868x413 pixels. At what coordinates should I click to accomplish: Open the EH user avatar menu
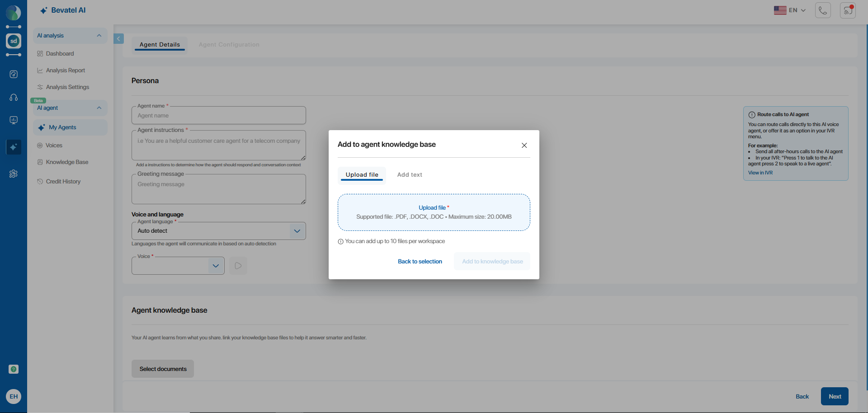point(14,396)
